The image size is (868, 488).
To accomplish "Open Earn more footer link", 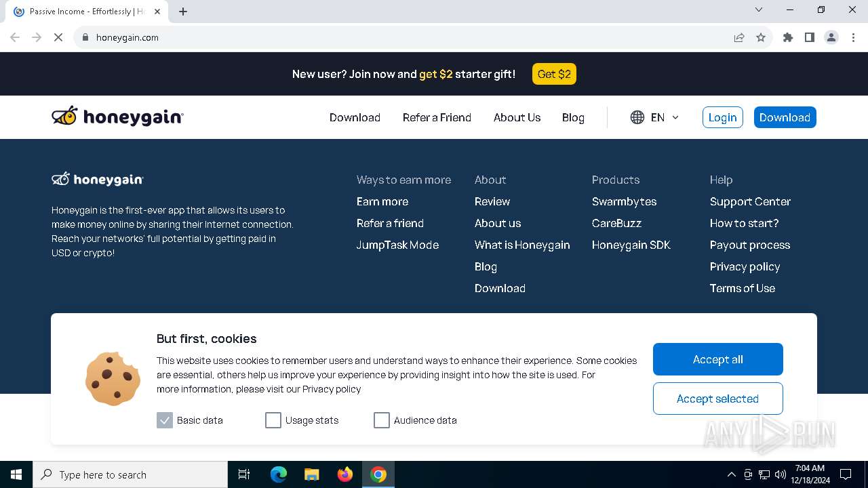I will [382, 201].
